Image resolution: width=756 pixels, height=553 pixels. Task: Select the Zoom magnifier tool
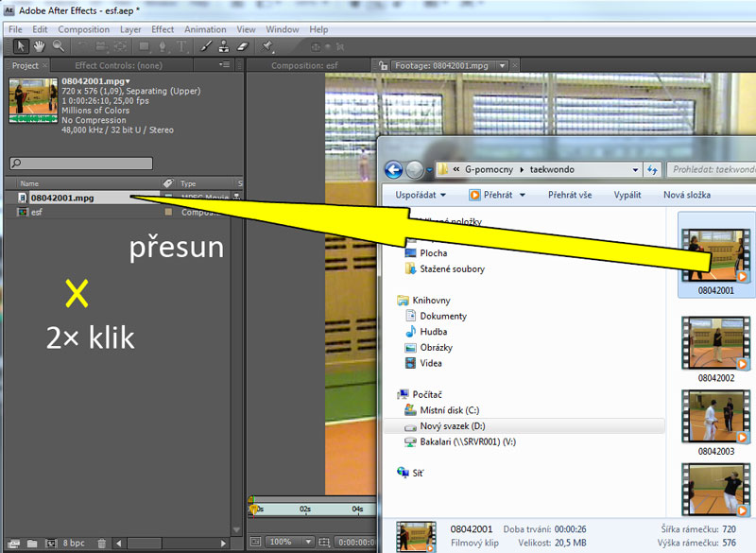pyautogui.click(x=58, y=45)
